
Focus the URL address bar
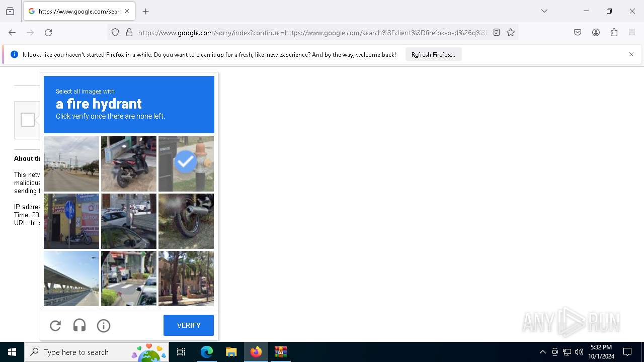point(313,33)
